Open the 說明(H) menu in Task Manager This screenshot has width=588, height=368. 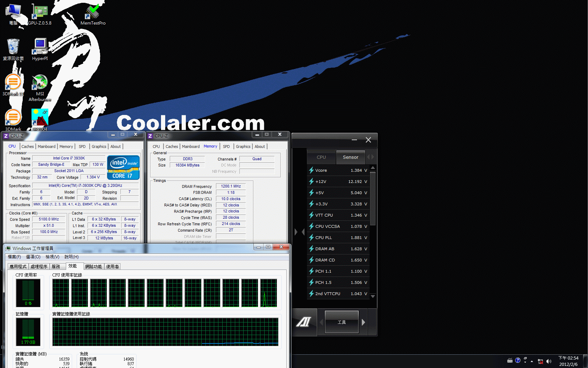pos(71,257)
